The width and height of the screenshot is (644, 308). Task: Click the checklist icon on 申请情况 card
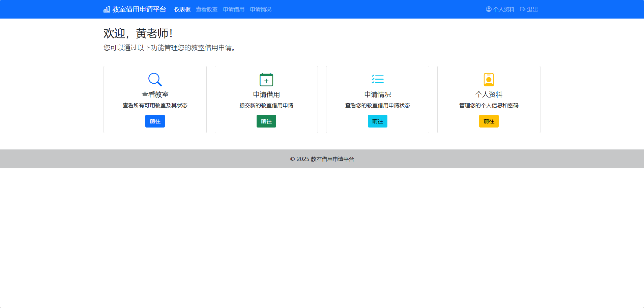coord(378,79)
